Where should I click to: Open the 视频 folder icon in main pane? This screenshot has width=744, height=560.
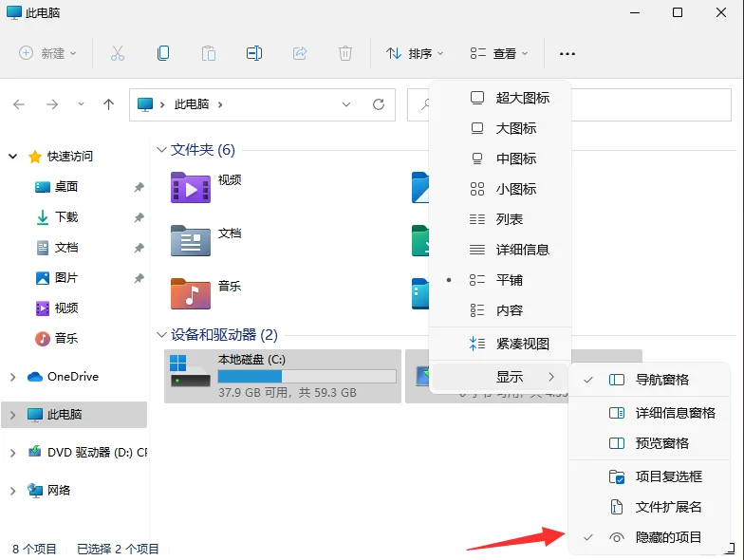pyautogui.click(x=190, y=187)
